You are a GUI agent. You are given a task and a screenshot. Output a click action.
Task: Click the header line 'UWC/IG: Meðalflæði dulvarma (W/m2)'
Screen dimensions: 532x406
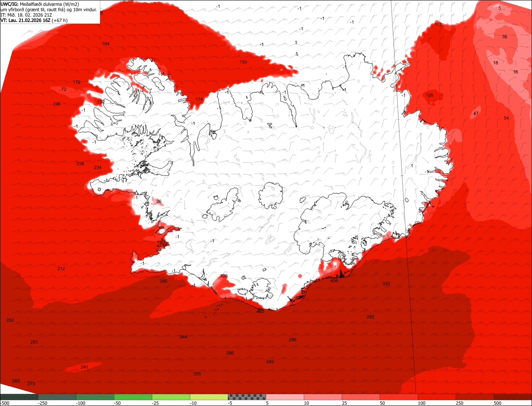pos(40,4)
